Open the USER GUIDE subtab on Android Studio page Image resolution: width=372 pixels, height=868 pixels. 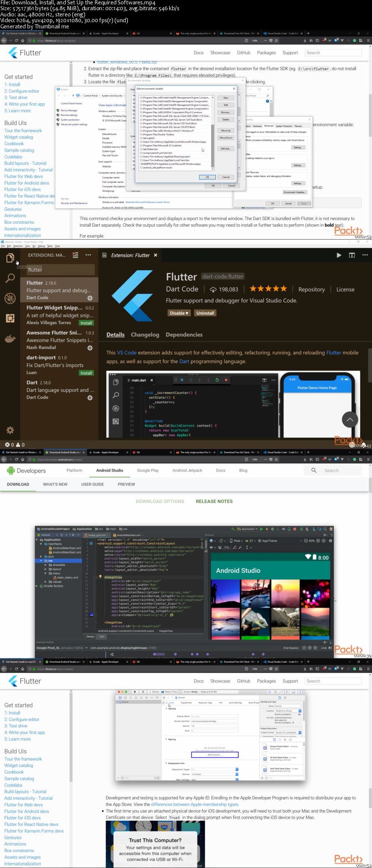point(93,484)
